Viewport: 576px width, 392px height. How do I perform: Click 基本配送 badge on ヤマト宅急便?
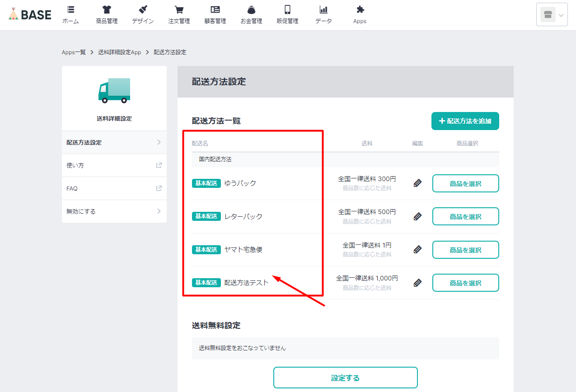coord(206,249)
